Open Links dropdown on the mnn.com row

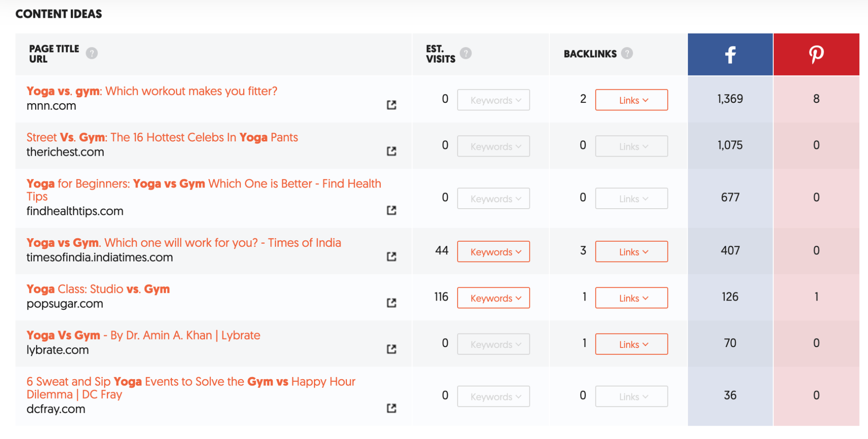[x=631, y=100]
